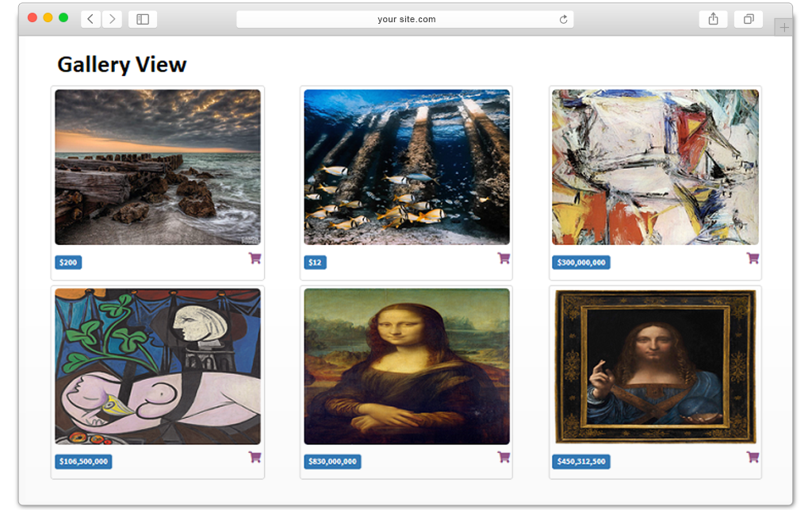Screen dimensions: 812x510
Task: Add the Mona Lisa to cart
Action: pos(504,457)
